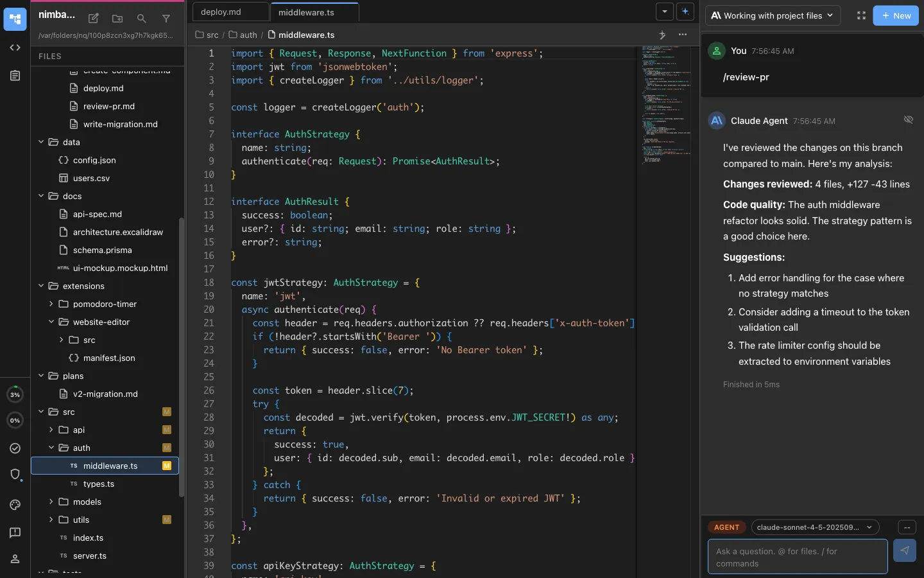Image resolution: width=924 pixels, height=578 pixels.
Task: Toggle visibility eye icon on Claude Agent message
Action: tap(908, 120)
